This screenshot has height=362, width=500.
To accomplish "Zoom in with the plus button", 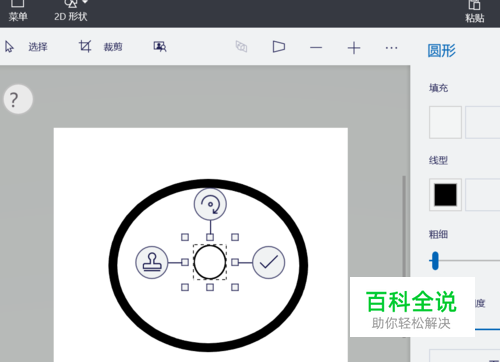I will pyautogui.click(x=354, y=48).
